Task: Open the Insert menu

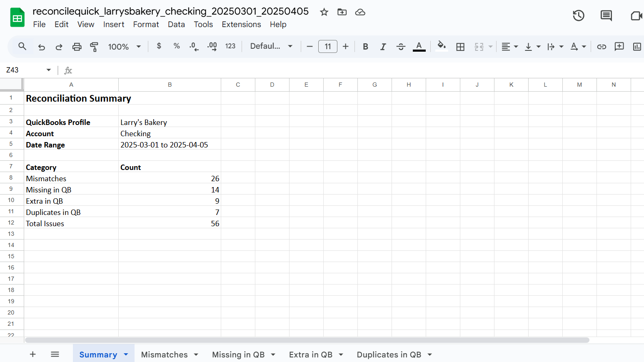Action: point(114,25)
